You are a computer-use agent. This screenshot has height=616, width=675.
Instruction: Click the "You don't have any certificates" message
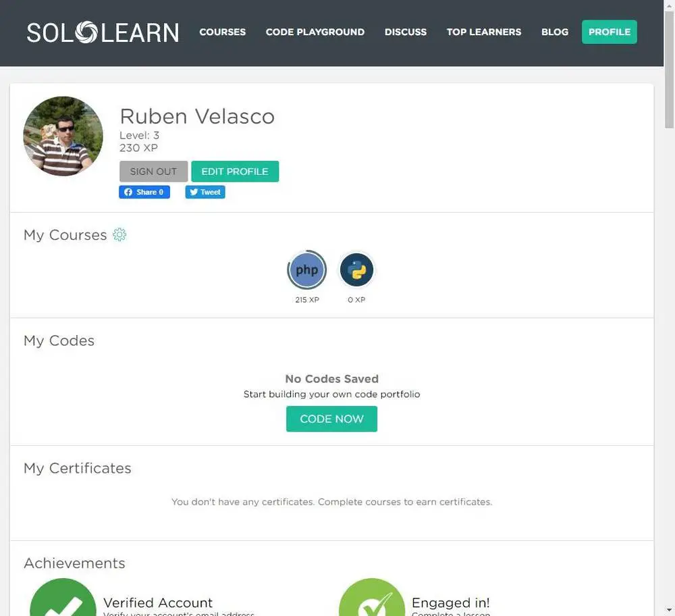(x=331, y=502)
